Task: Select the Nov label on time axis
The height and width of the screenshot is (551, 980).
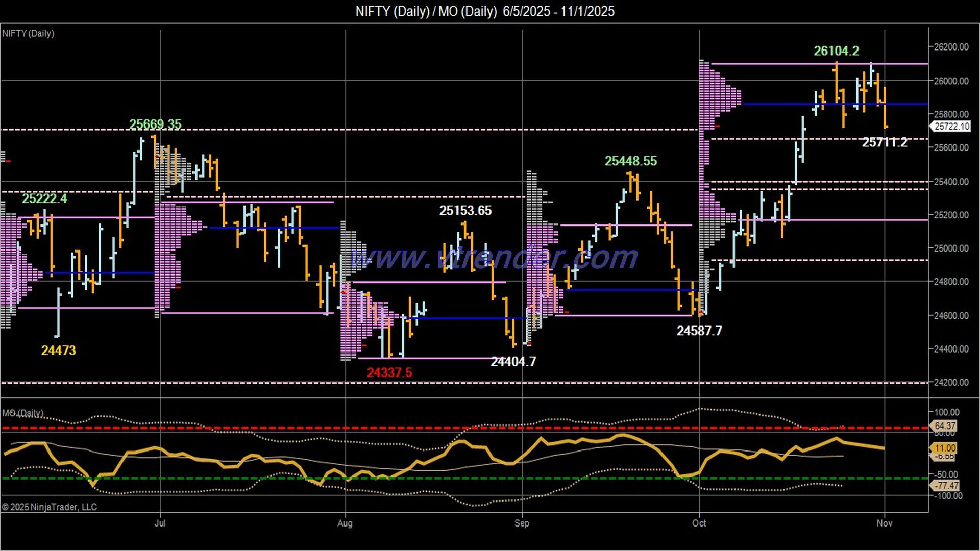Action: pyautogui.click(x=885, y=523)
